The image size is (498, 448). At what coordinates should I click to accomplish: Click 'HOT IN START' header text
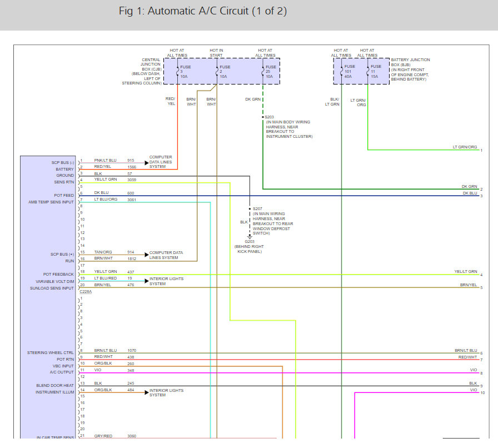[216, 53]
